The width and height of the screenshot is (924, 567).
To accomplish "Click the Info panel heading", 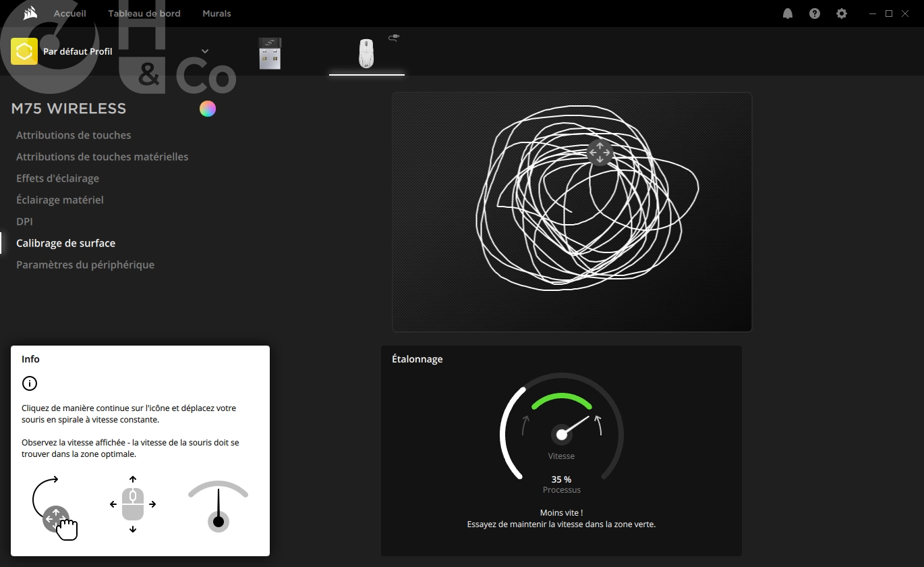I will point(30,359).
